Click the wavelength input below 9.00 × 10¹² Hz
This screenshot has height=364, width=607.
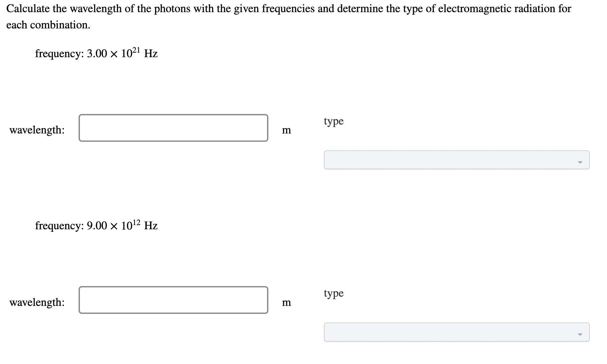pos(173,300)
